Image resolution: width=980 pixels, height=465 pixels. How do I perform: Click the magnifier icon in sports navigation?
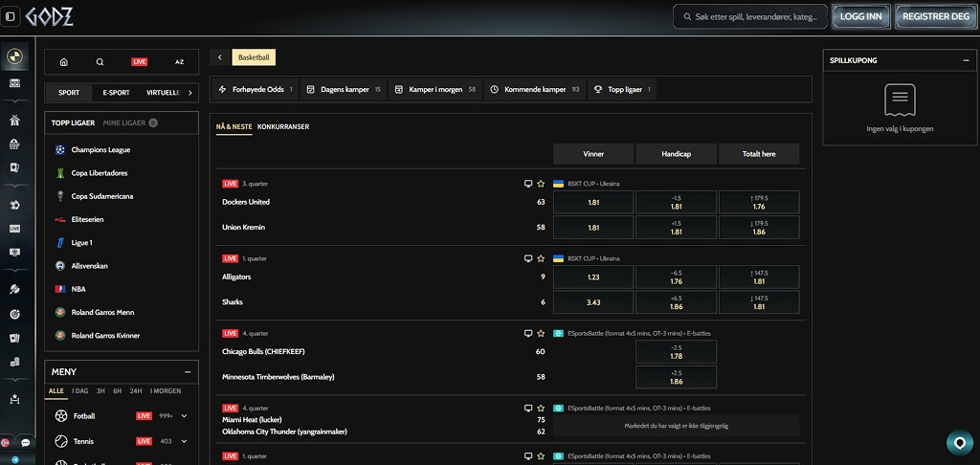100,62
